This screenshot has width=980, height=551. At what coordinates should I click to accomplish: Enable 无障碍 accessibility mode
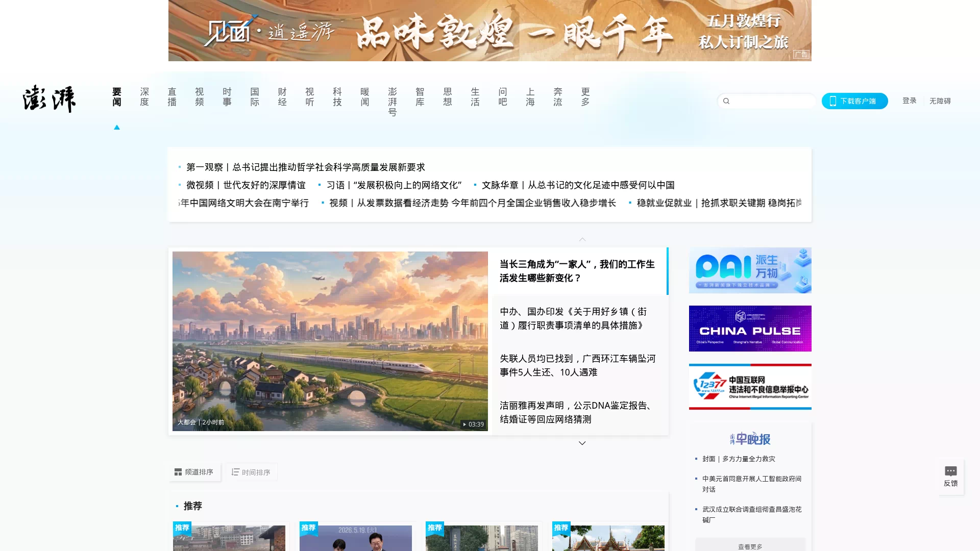[940, 101]
